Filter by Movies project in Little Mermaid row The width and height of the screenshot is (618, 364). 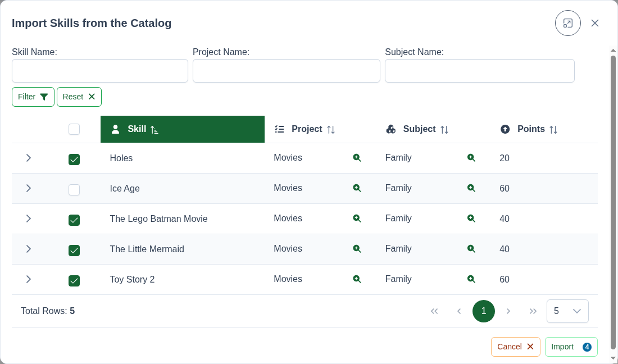[357, 249]
